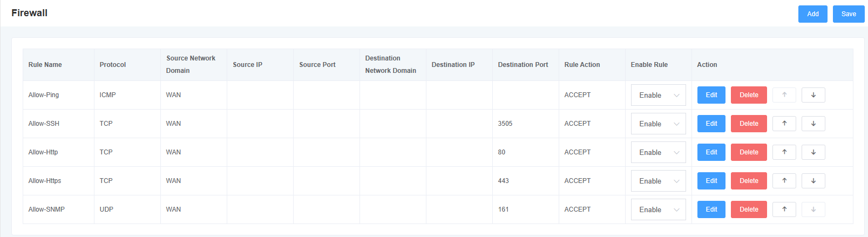The height and width of the screenshot is (237, 868).
Task: Open Enable Rule dropdown for Allow-Ping
Action: coord(659,95)
